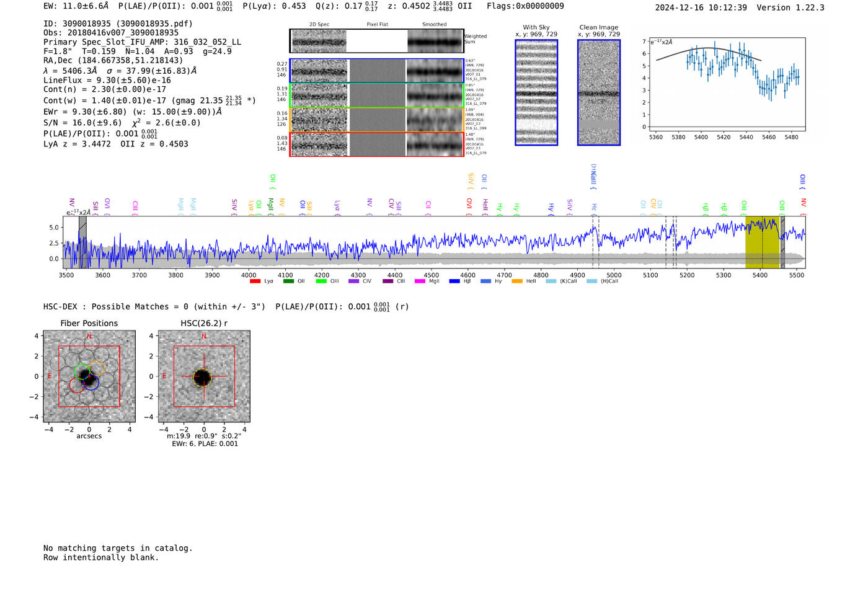The width and height of the screenshot is (868, 591).
Task: Open the HSC(26.2) r image panel
Action: pyautogui.click(x=204, y=376)
